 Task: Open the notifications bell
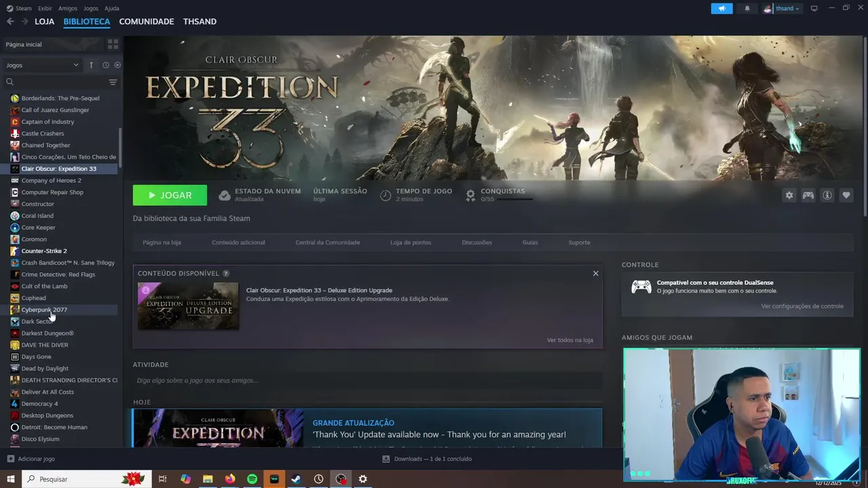[747, 8]
